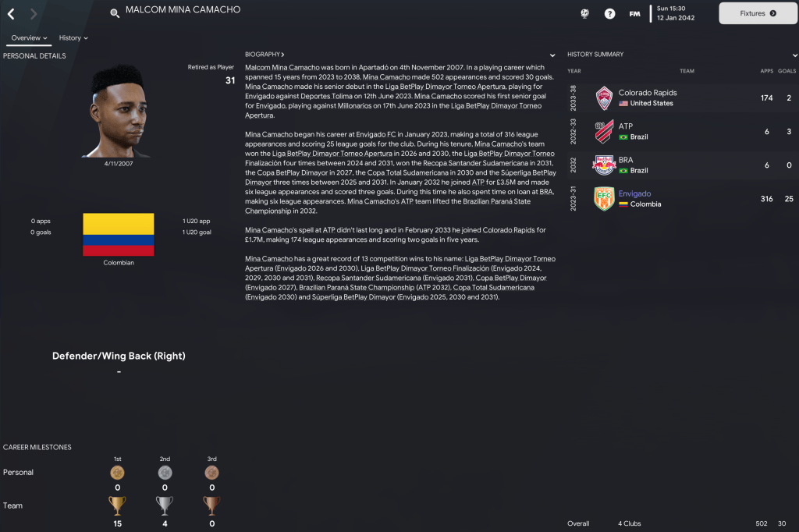Go forward using the right arrow
The image size is (799, 532).
(33, 14)
